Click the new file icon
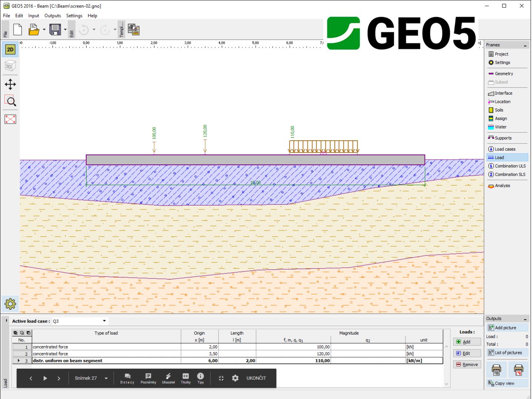Image resolution: width=532 pixels, height=399 pixels. 17,30
